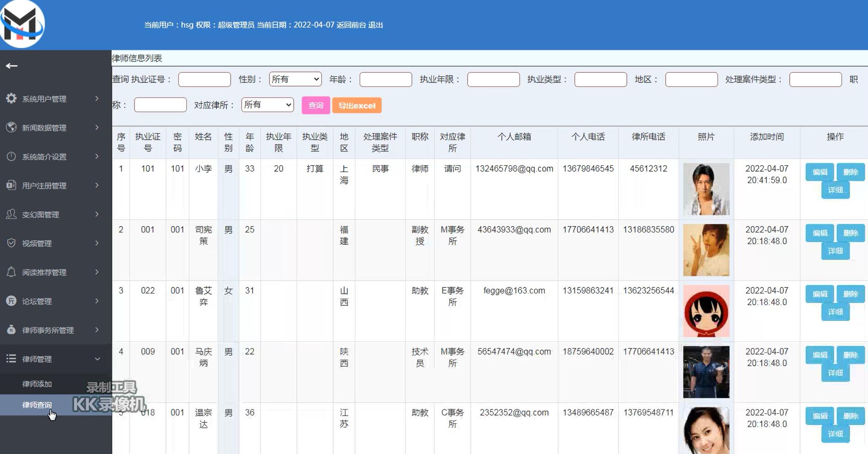Edit lawyer 马庆炳 with 编辑 button
Viewport: 868px width, 454px height.
(x=819, y=355)
